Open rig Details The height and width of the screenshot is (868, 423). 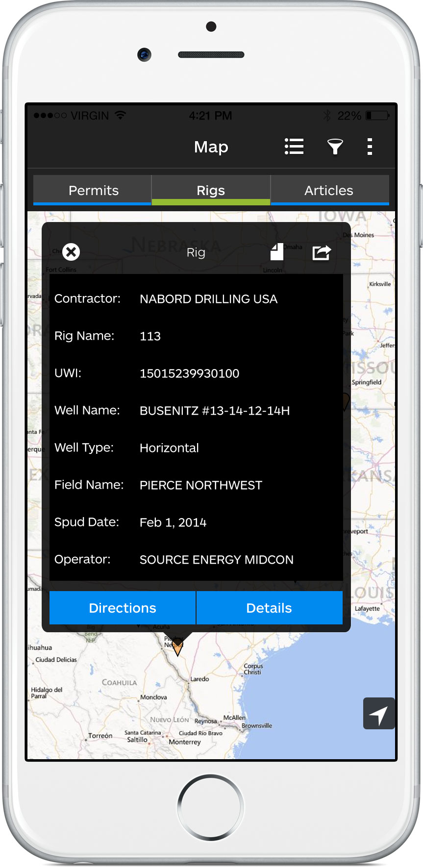click(269, 608)
